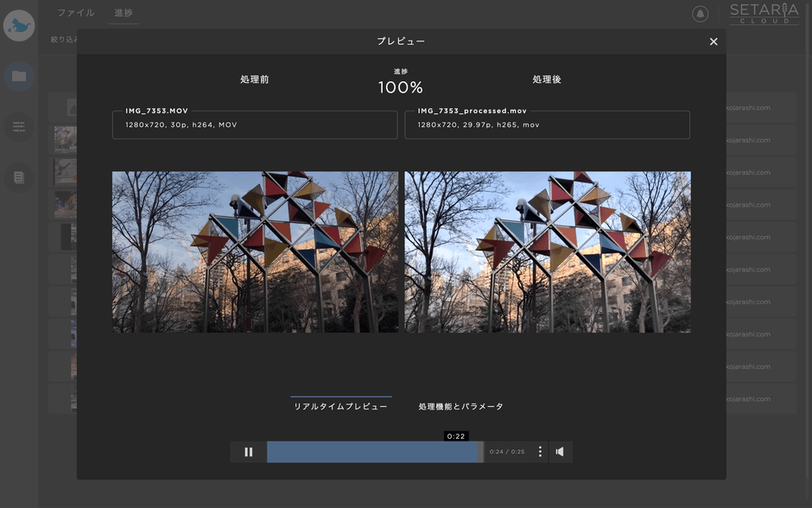Open the three-dot player options menu
812x508 pixels.
click(x=540, y=452)
